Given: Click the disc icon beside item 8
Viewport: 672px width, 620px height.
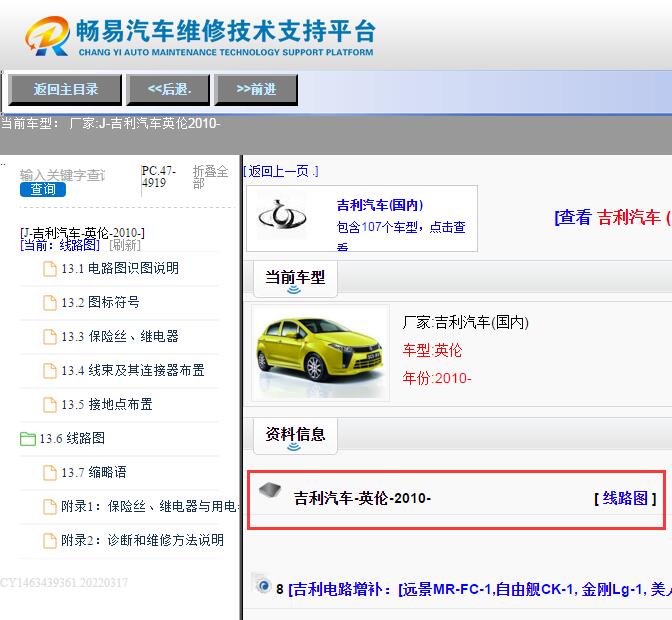Looking at the screenshot, I should click(x=262, y=584).
